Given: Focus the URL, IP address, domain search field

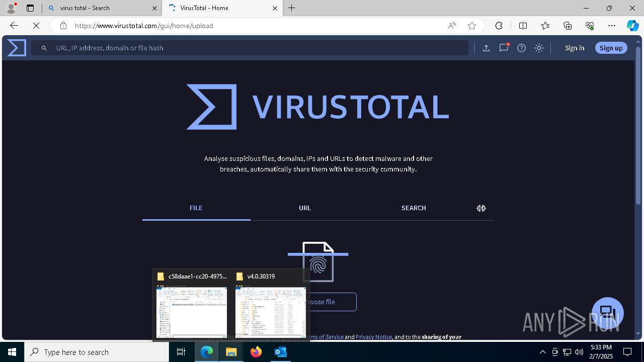Looking at the screenshot, I should (x=250, y=48).
